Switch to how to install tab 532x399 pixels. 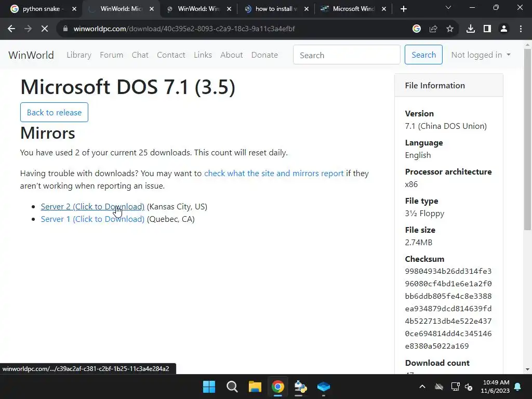276,9
